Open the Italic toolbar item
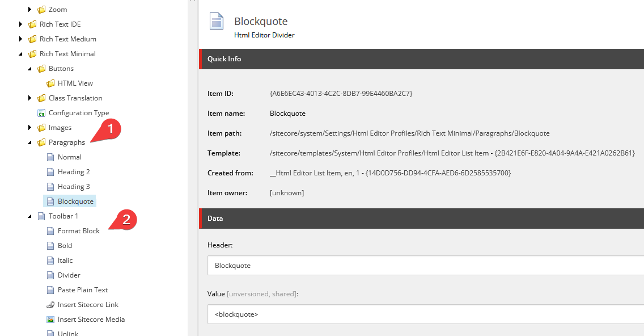 pyautogui.click(x=65, y=261)
